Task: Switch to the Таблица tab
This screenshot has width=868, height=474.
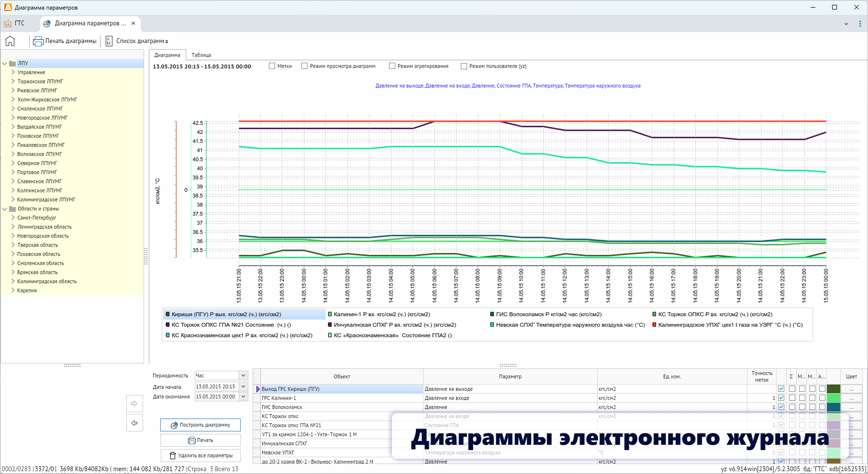Action: [x=201, y=55]
